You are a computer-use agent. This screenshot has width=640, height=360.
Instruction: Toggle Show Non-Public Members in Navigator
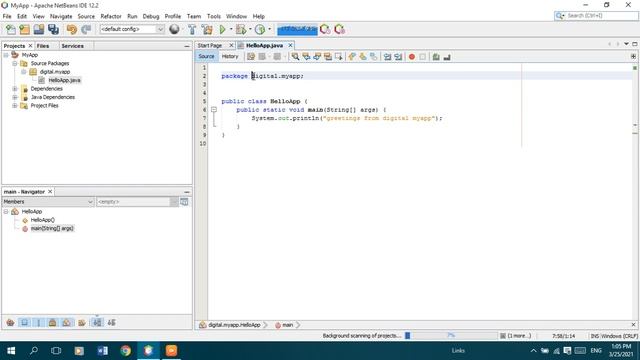point(53,323)
